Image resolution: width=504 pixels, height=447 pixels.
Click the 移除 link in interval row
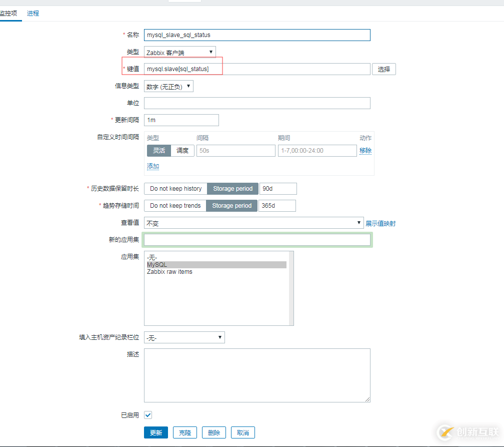365,150
